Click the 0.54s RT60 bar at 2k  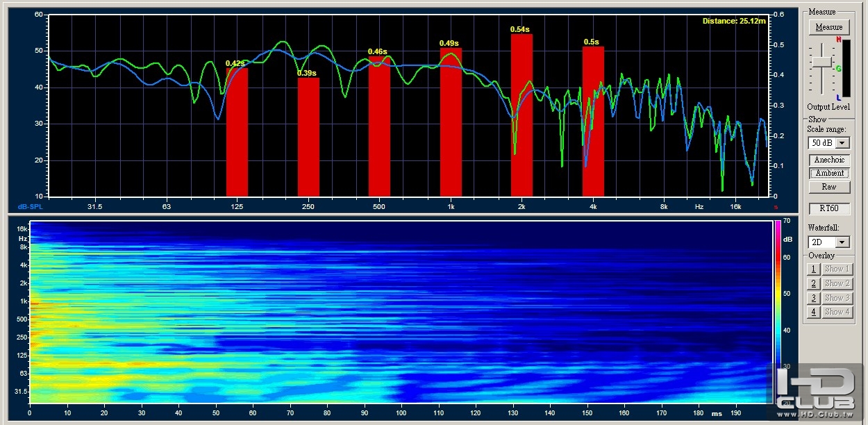pos(521,115)
